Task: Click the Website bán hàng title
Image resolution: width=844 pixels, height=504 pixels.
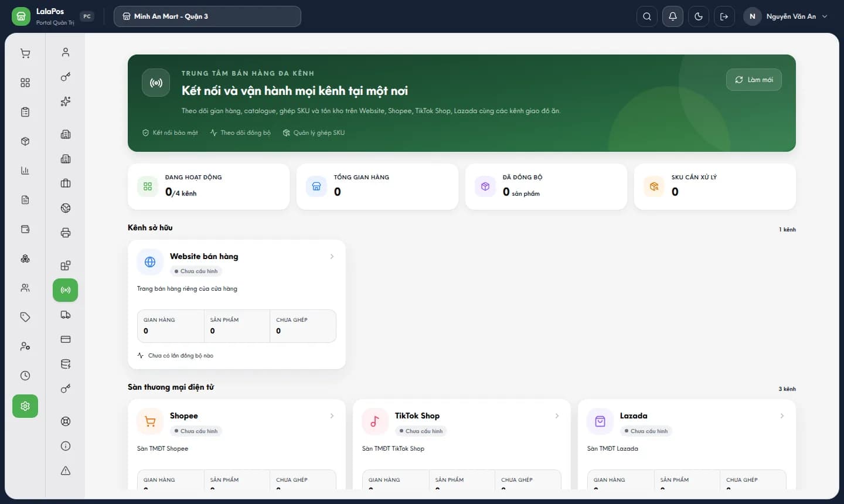Action: (x=204, y=257)
